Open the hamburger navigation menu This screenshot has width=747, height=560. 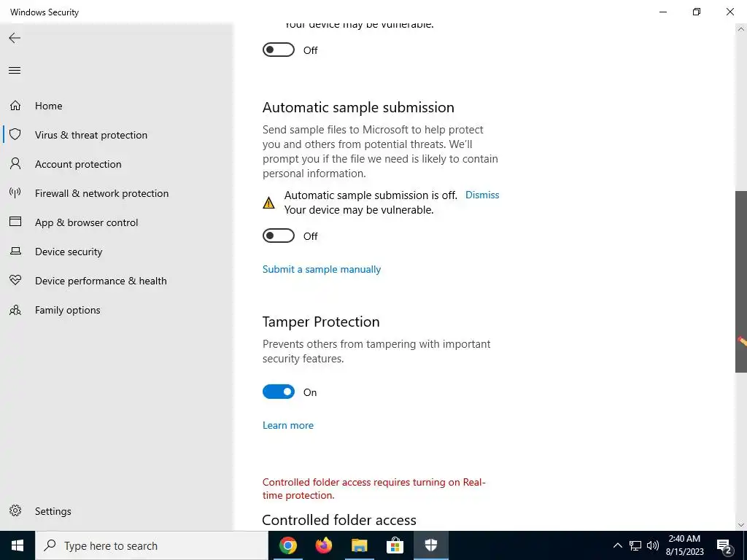point(15,71)
